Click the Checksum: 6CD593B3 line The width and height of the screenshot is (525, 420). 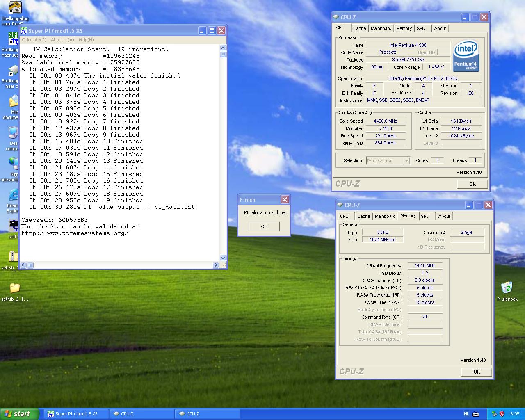55,220
